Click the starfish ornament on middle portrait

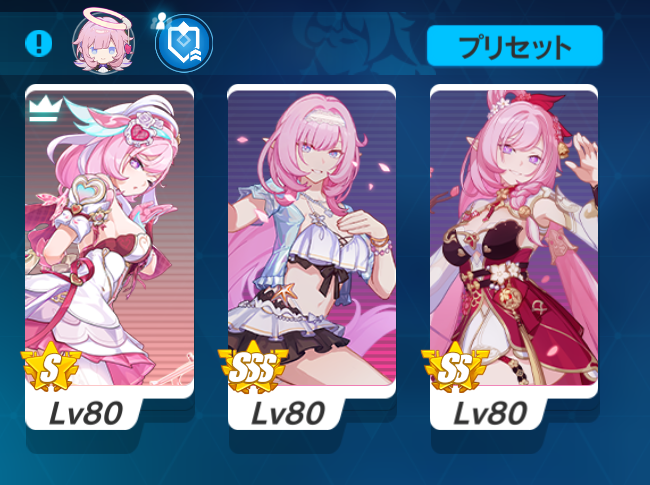285,291
